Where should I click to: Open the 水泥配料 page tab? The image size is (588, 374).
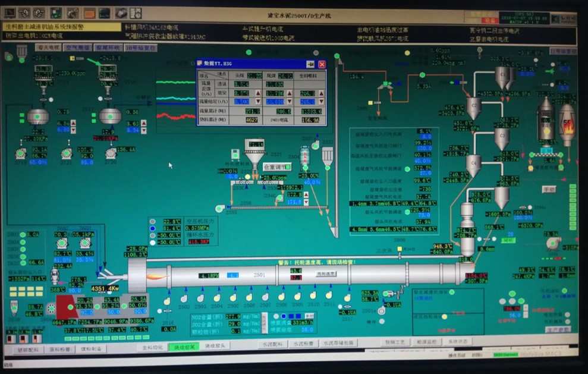click(x=271, y=344)
